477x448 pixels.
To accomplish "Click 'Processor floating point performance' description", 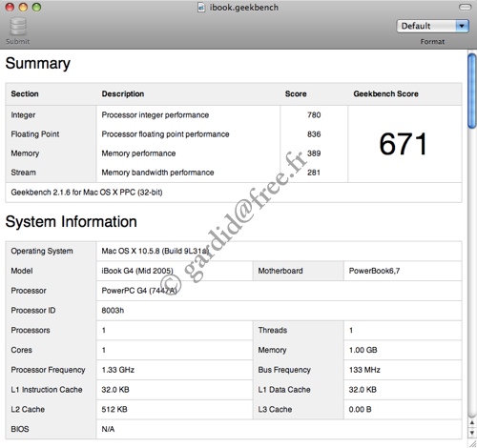I will 165,134.
